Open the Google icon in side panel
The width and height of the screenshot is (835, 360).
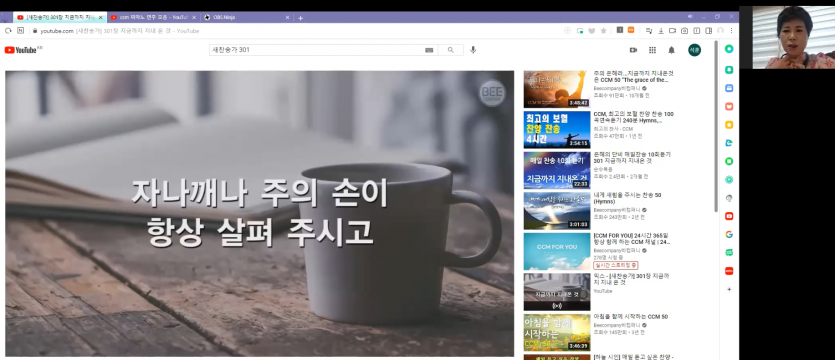[729, 234]
